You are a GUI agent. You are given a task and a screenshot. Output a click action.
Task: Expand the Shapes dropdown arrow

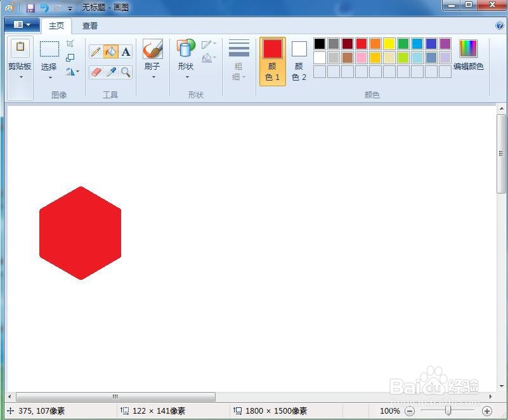point(187,77)
